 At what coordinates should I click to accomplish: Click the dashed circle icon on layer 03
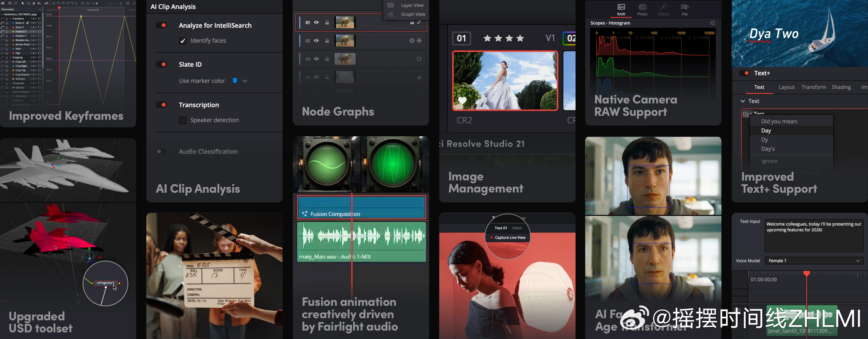(x=419, y=59)
